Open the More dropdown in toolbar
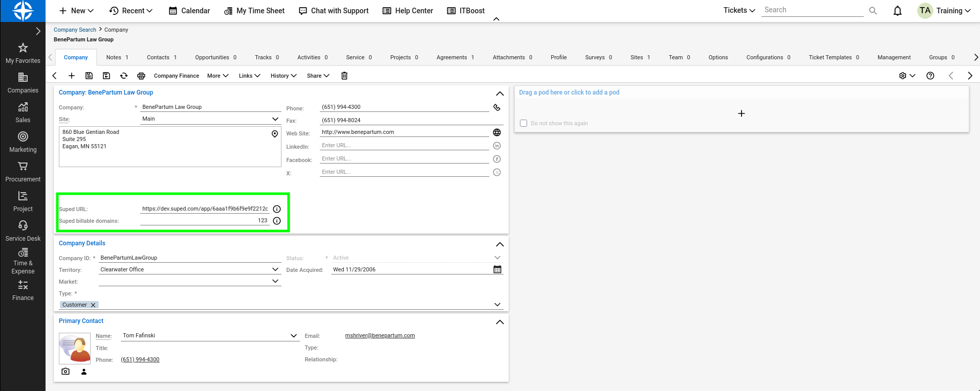This screenshot has width=980, height=391. click(x=218, y=76)
